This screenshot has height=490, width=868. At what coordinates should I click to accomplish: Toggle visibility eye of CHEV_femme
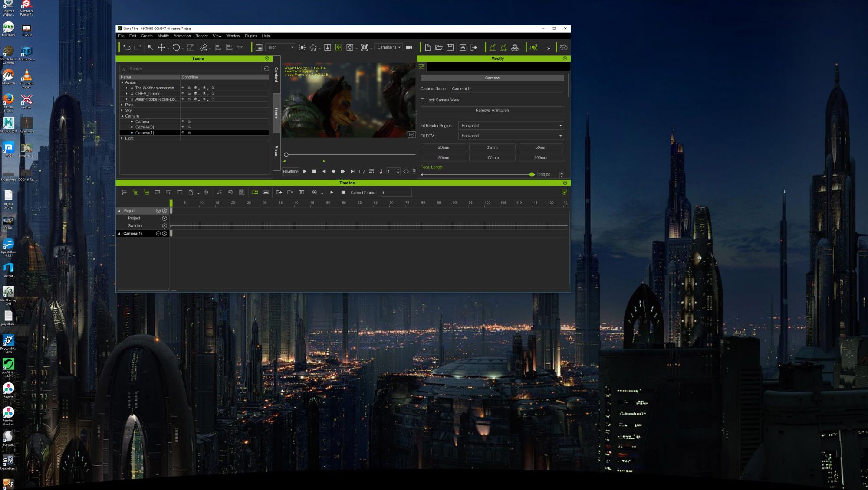click(183, 94)
